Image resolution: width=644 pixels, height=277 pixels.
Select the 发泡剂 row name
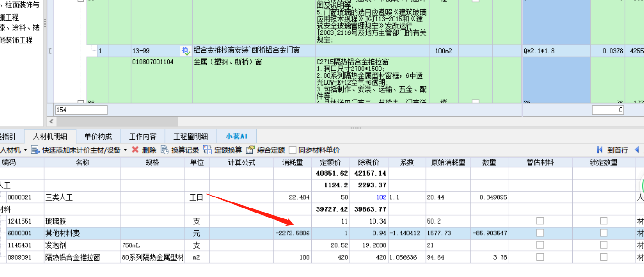(55, 245)
